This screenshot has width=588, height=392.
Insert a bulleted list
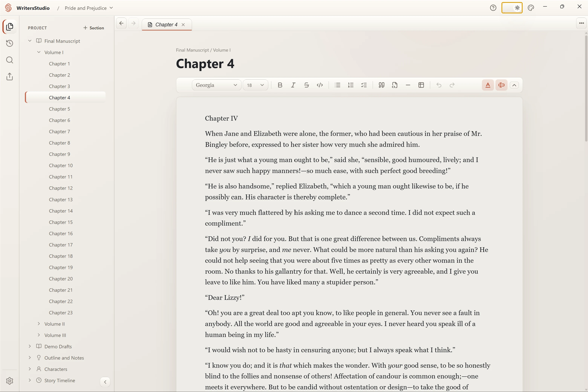tap(338, 85)
